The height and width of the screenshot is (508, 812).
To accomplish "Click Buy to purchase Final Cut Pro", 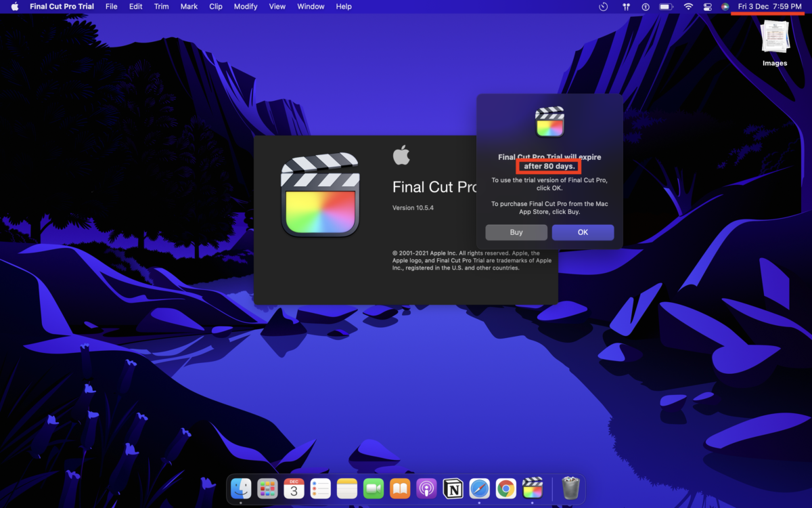I will [516, 232].
